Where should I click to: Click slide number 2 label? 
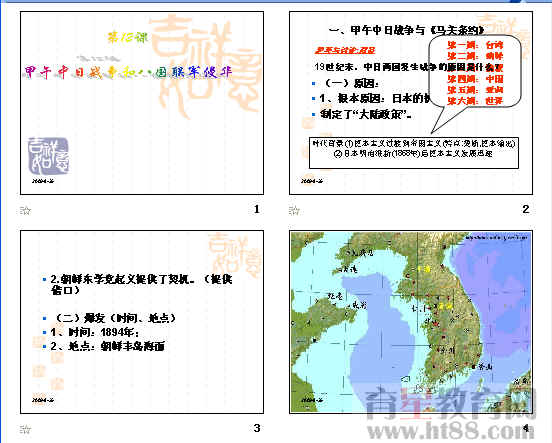[526, 209]
